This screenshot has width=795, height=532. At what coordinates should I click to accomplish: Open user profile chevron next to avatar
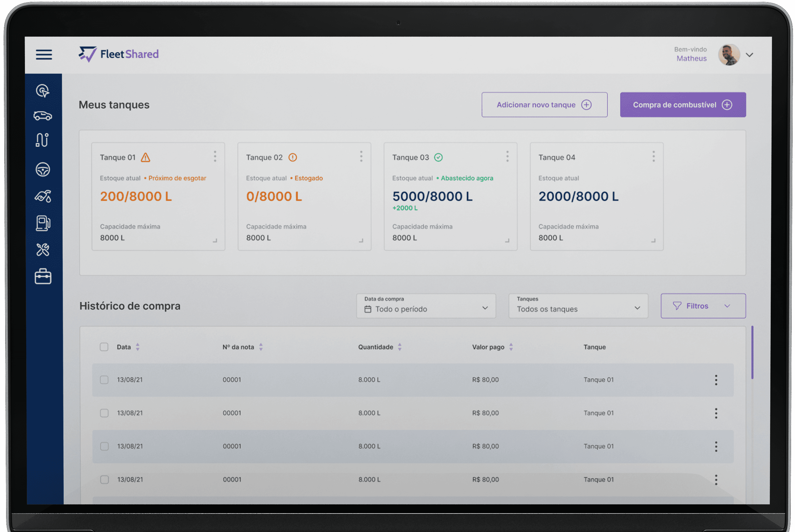749,54
